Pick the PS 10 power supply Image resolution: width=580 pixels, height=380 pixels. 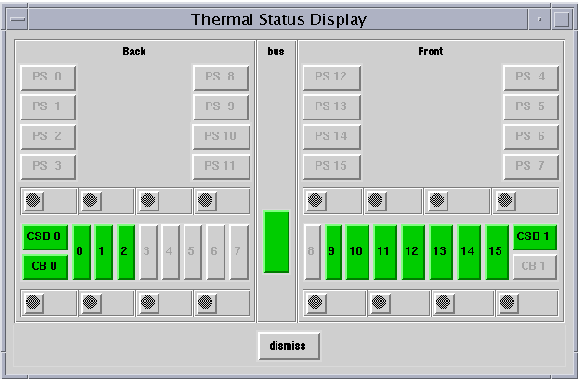[x=221, y=137]
